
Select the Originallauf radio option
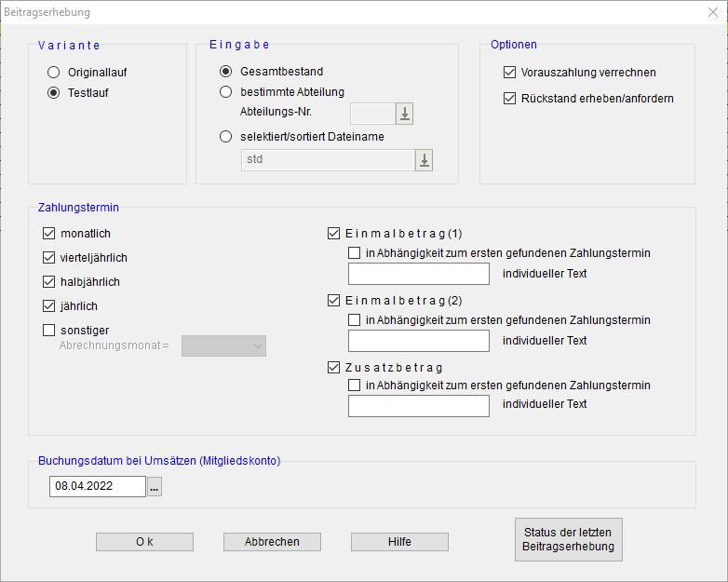(x=53, y=72)
